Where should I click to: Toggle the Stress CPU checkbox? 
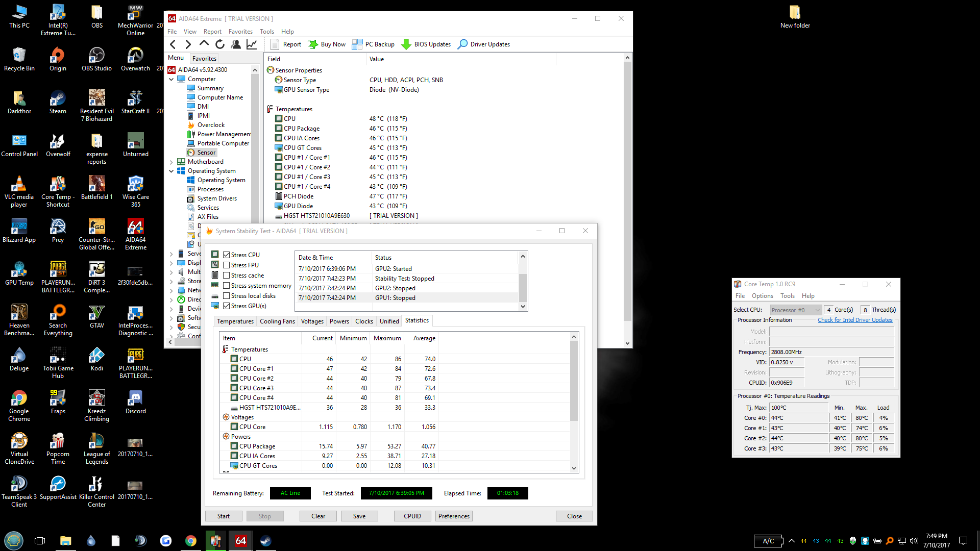coord(226,255)
